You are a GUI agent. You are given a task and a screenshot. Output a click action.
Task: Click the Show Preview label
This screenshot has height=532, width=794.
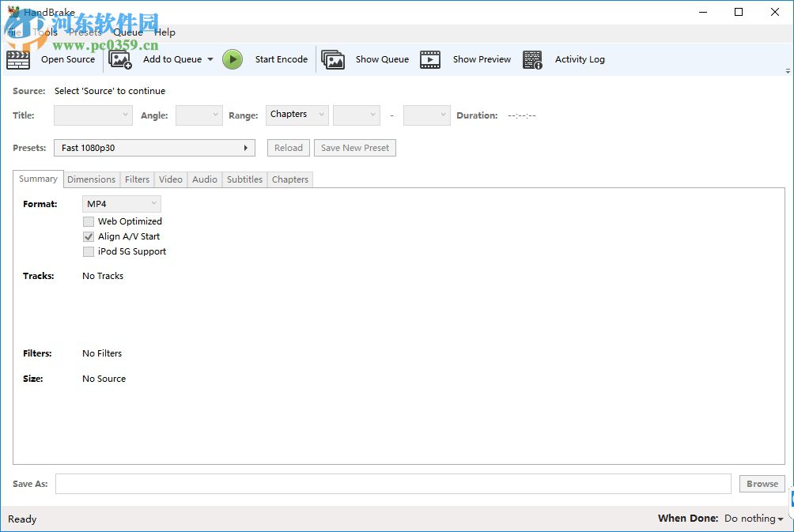pos(482,59)
